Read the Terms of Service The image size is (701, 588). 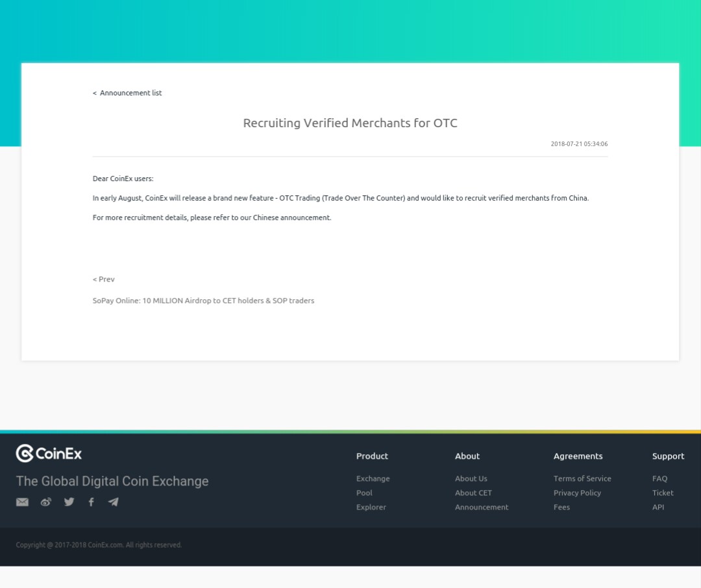click(582, 478)
